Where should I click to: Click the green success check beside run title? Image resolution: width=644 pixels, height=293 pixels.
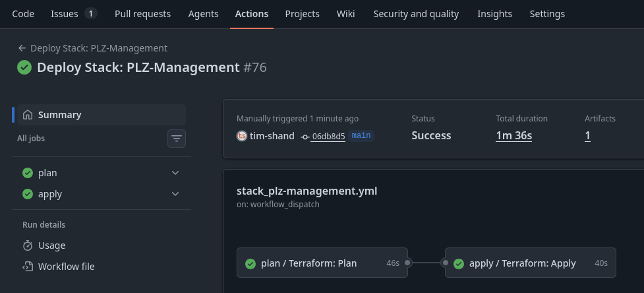click(24, 67)
